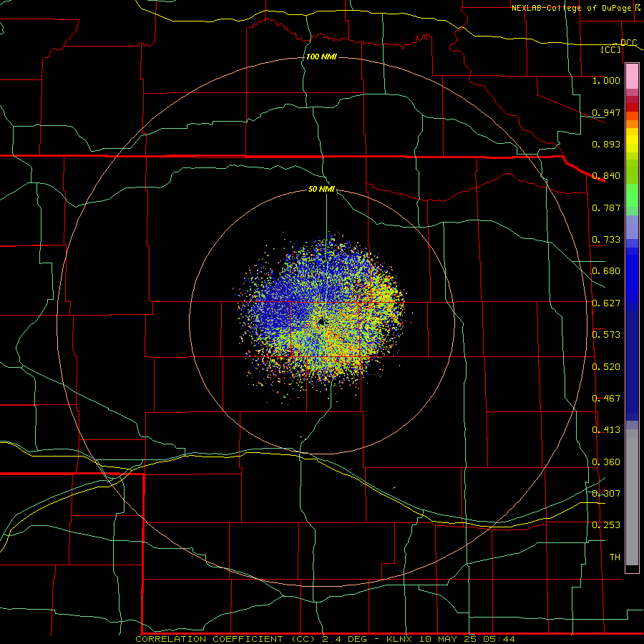Select the 0.573 scale value
Image resolution: width=644 pixels, height=644 pixels.
pos(606,335)
